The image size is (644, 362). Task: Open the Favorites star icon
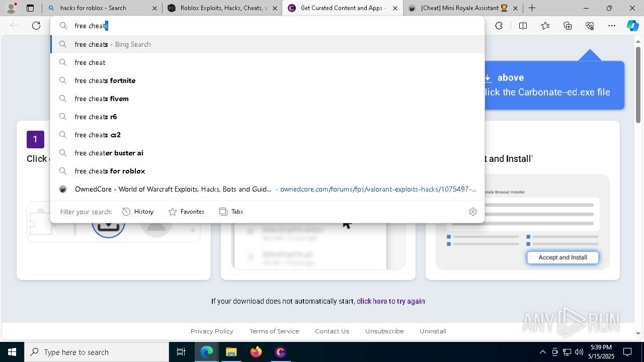pos(545,26)
